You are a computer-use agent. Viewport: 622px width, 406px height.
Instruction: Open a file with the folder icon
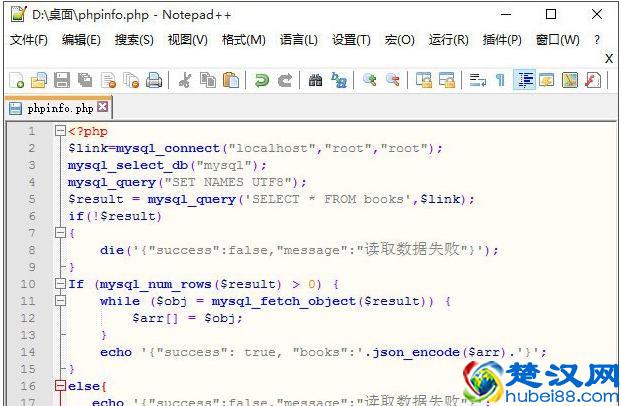tap(39, 81)
